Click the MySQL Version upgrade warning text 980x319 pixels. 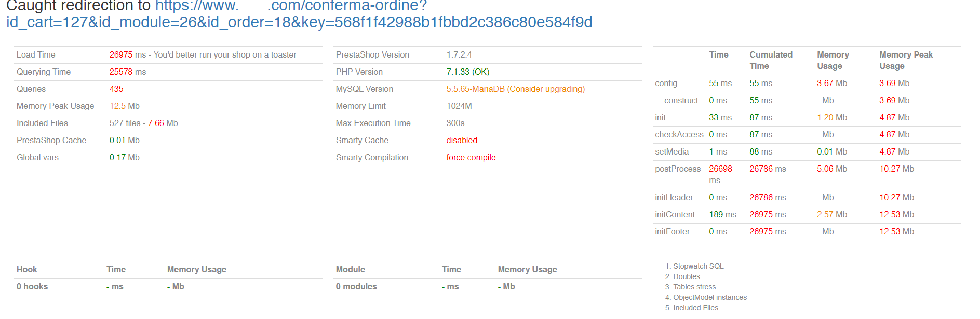click(515, 89)
